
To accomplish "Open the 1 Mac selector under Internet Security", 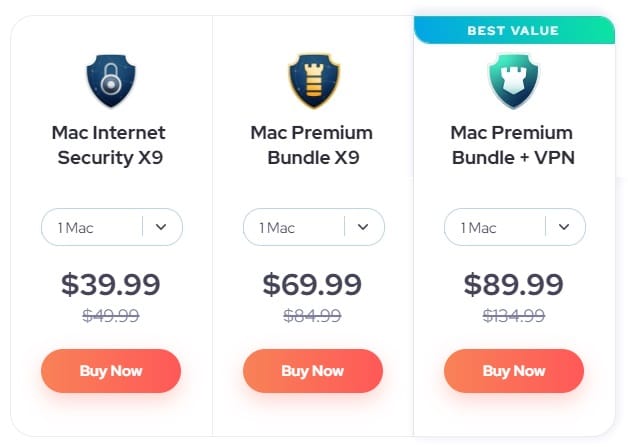I will point(112,227).
